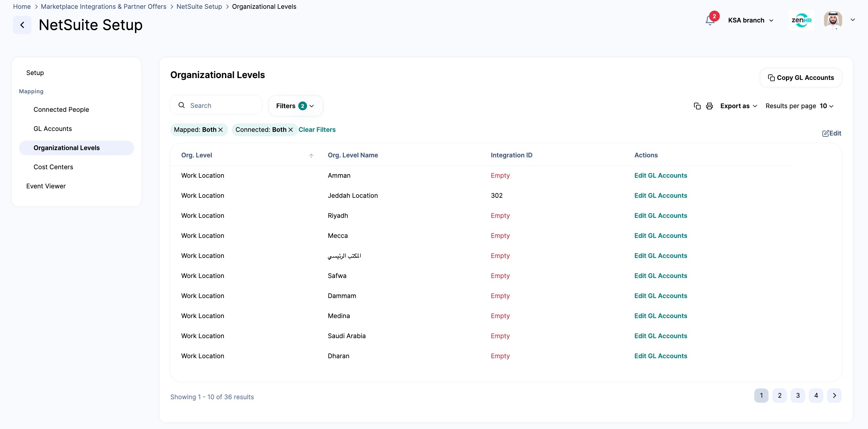Open the Filters dropdown
The image size is (868, 429).
click(x=296, y=106)
